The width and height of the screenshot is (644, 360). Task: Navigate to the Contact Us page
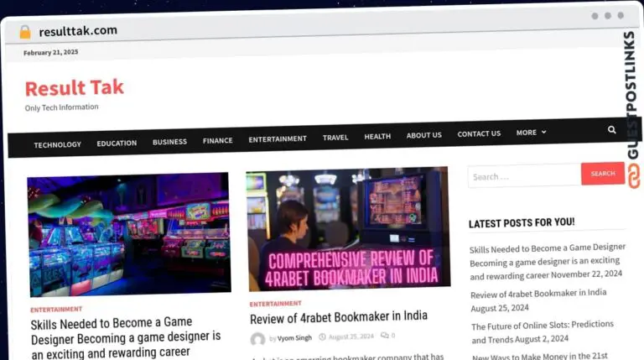pos(479,133)
